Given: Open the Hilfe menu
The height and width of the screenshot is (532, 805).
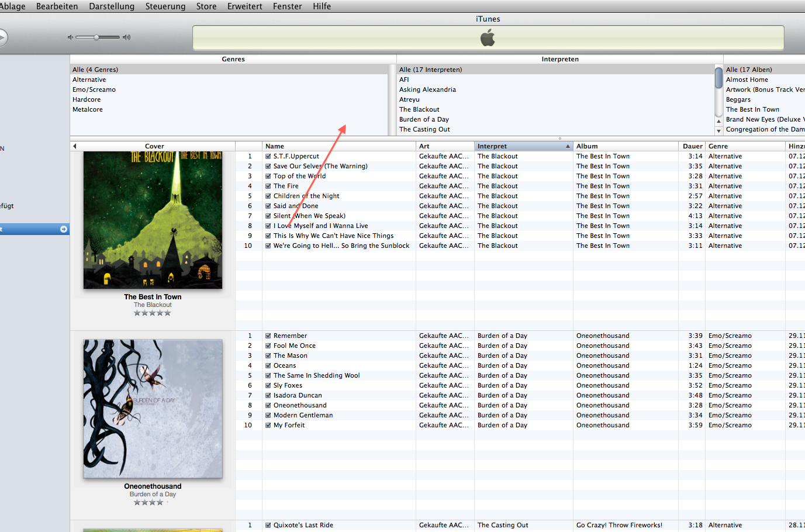Looking at the screenshot, I should click(322, 6).
